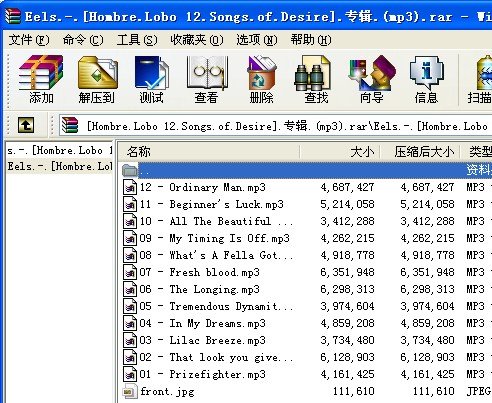The image size is (492, 403).
Task: Click image icon of front.jpg
Action: click(x=130, y=391)
